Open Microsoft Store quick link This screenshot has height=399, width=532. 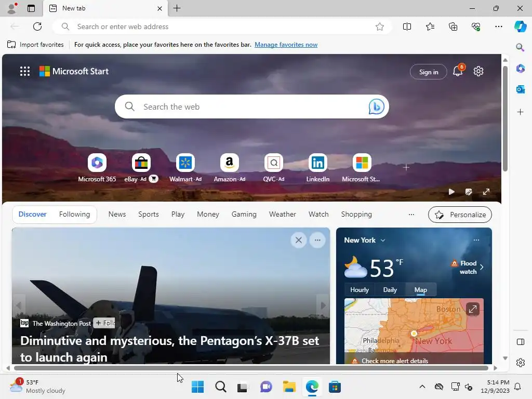click(x=362, y=168)
